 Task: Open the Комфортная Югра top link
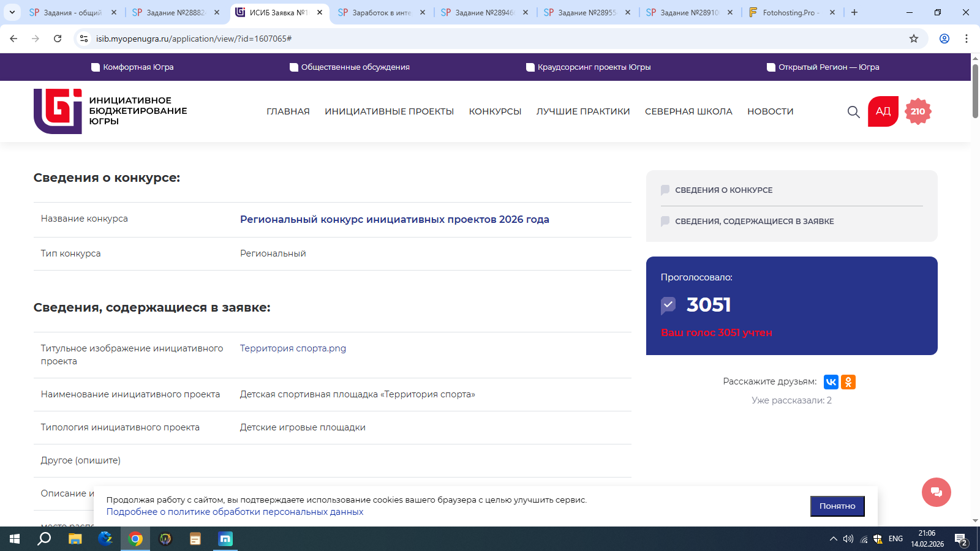132,67
